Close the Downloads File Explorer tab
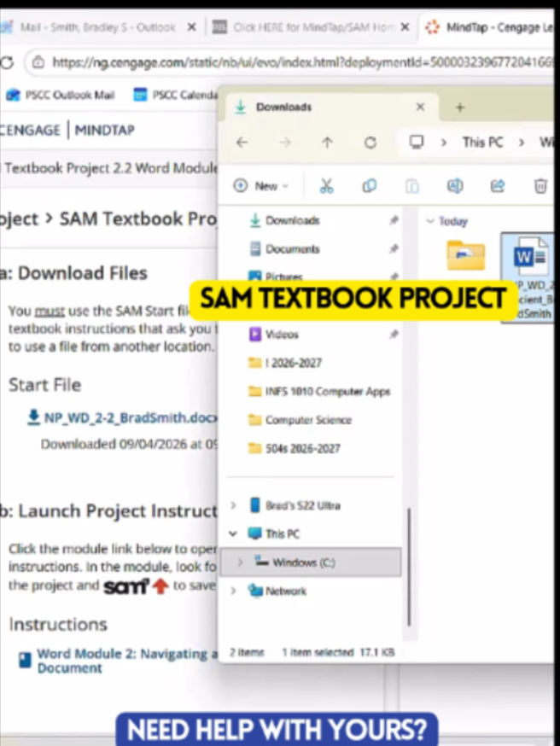Image resolution: width=560 pixels, height=746 pixels. click(421, 107)
